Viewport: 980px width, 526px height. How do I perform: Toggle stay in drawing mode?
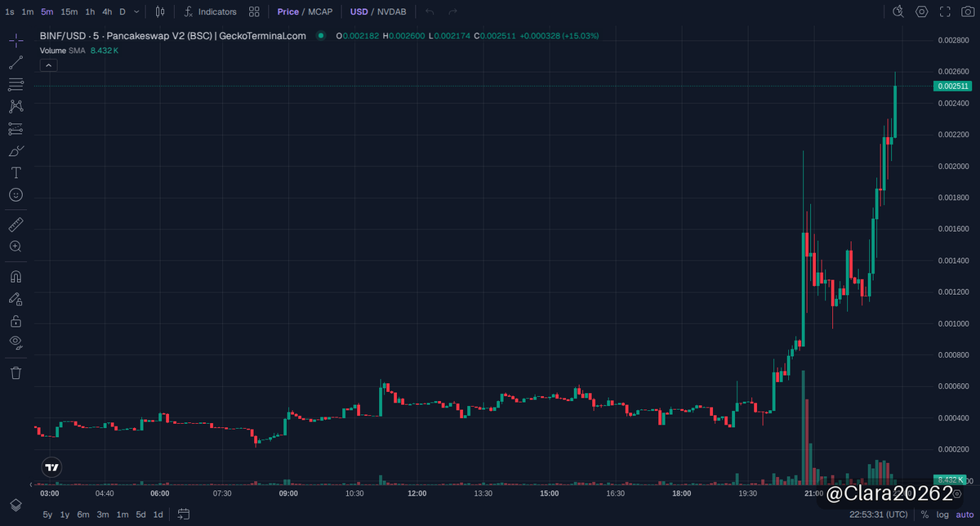point(16,299)
